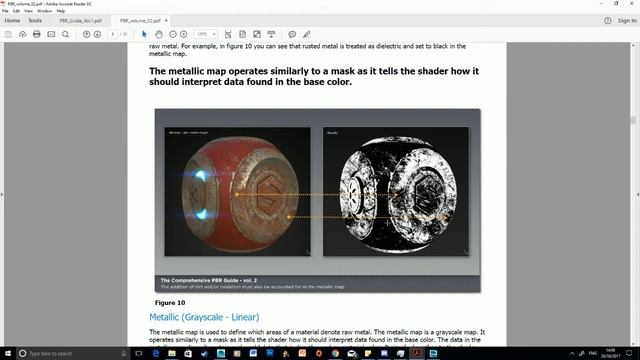Open Microsoft Store from taskbar
The height and width of the screenshot is (360, 640).
point(188,353)
